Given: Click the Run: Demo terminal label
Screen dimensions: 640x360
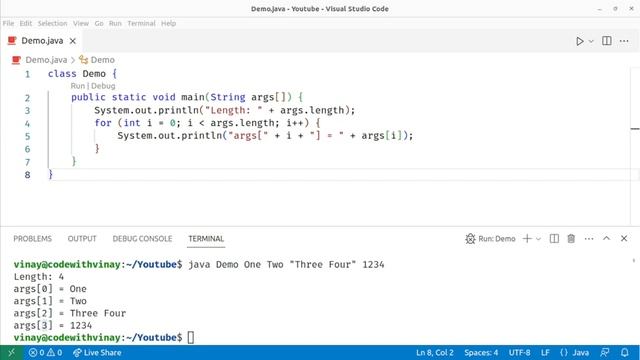Looking at the screenshot, I should click(491, 239).
